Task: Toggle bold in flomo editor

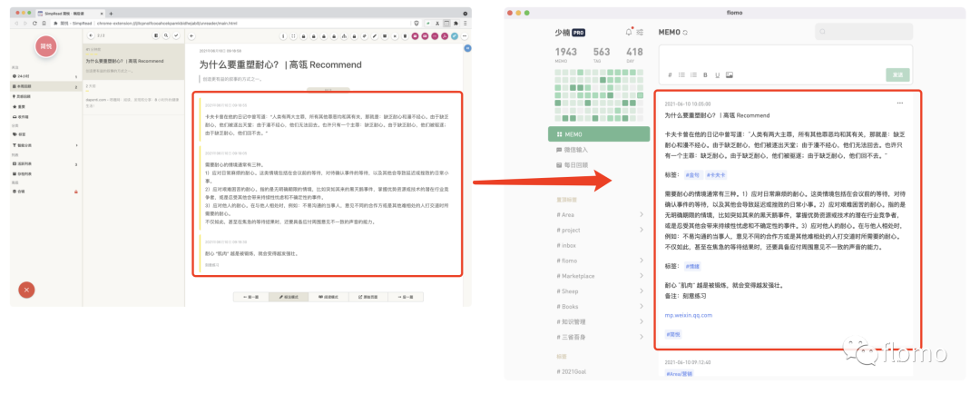Action: 706,75
